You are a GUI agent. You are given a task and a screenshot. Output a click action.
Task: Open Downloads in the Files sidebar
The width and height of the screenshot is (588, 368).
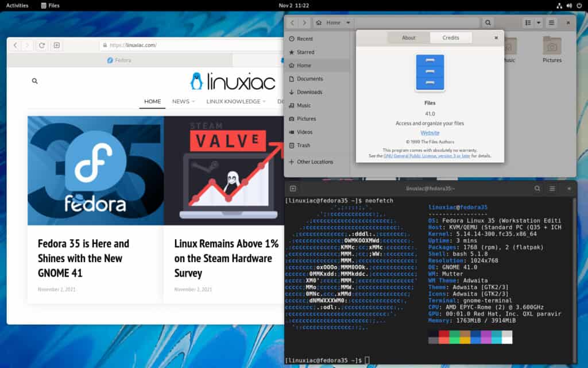pos(317,92)
